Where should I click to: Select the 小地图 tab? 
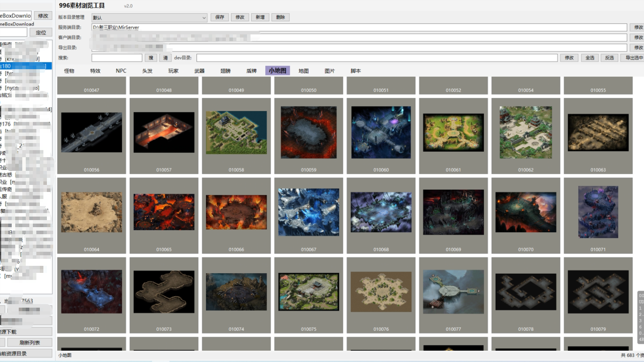(x=277, y=71)
